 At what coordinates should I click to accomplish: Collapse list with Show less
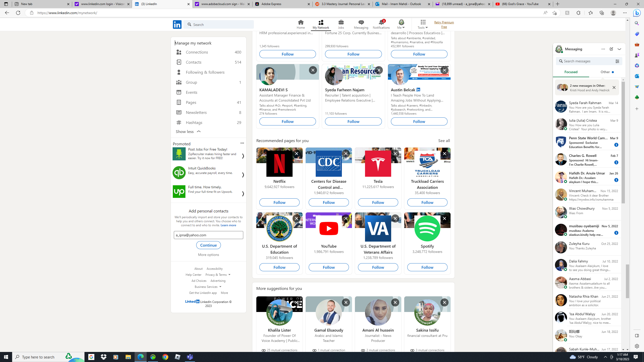point(188,131)
